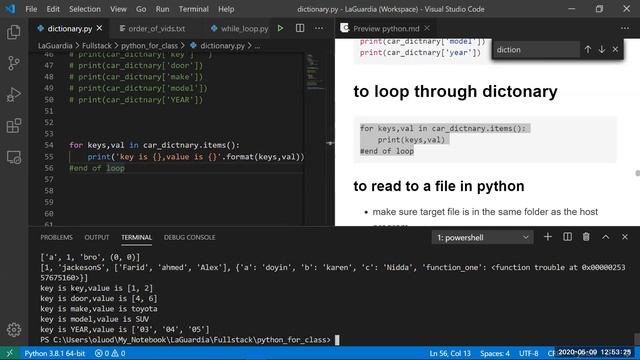This screenshot has width=640, height=360.
Task: Click the 'to read to a file in python' heading
Action: pos(439,186)
